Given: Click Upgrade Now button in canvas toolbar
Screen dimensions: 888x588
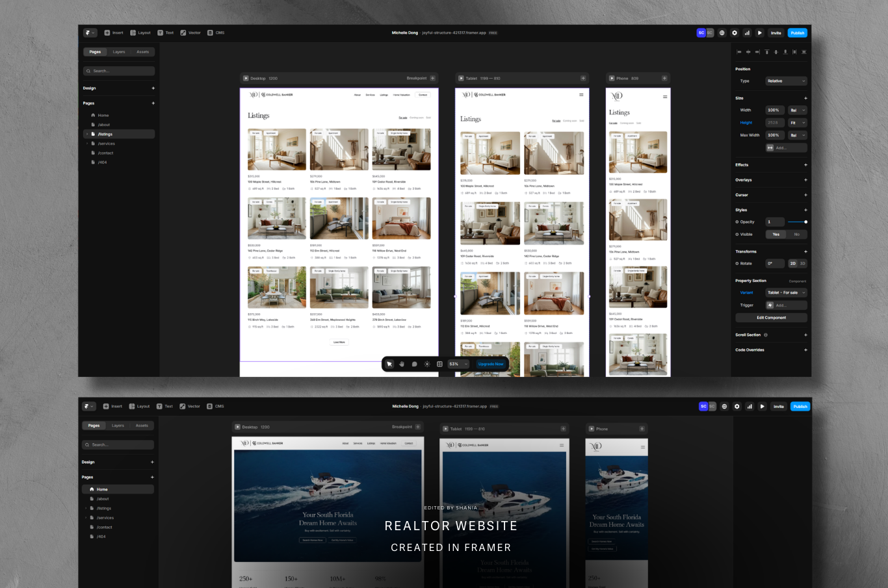Looking at the screenshot, I should (x=491, y=364).
